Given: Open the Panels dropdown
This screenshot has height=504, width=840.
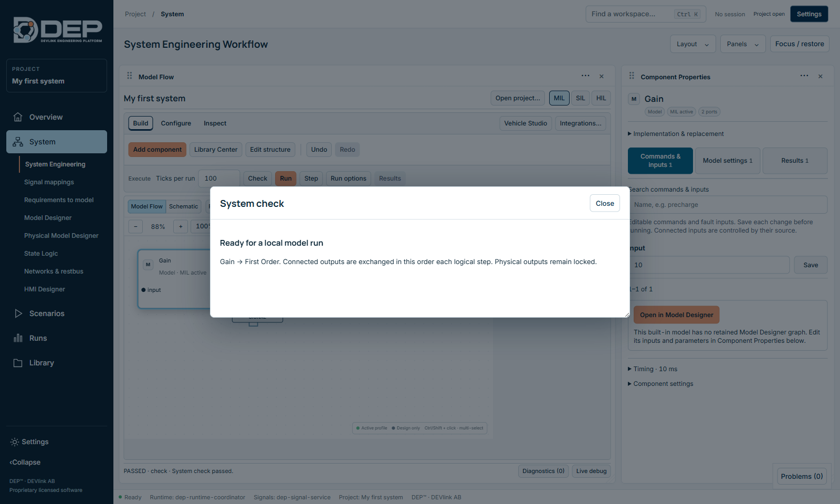Looking at the screenshot, I should coord(743,44).
